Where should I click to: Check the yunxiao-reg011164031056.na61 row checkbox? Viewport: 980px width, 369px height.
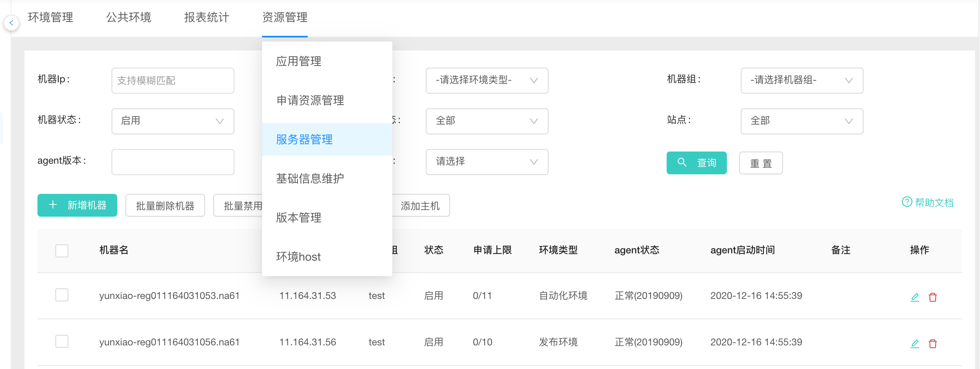62,341
